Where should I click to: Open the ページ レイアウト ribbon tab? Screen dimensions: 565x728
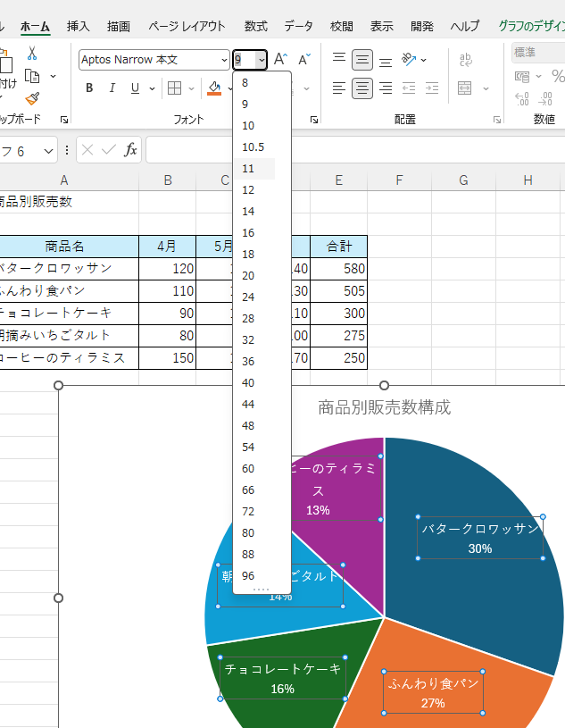[187, 27]
